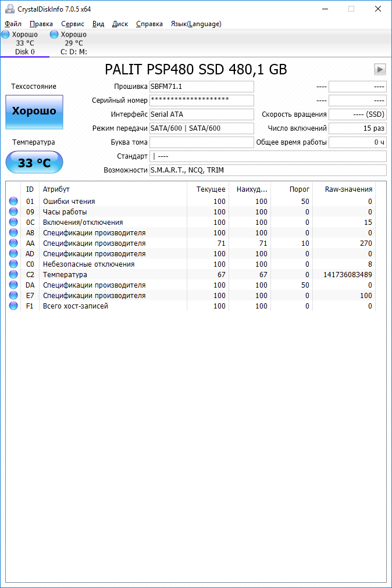The width and height of the screenshot is (392, 588).
Task: Click status orb for attribute 01 Ошибки чтения
Action: tap(13, 201)
